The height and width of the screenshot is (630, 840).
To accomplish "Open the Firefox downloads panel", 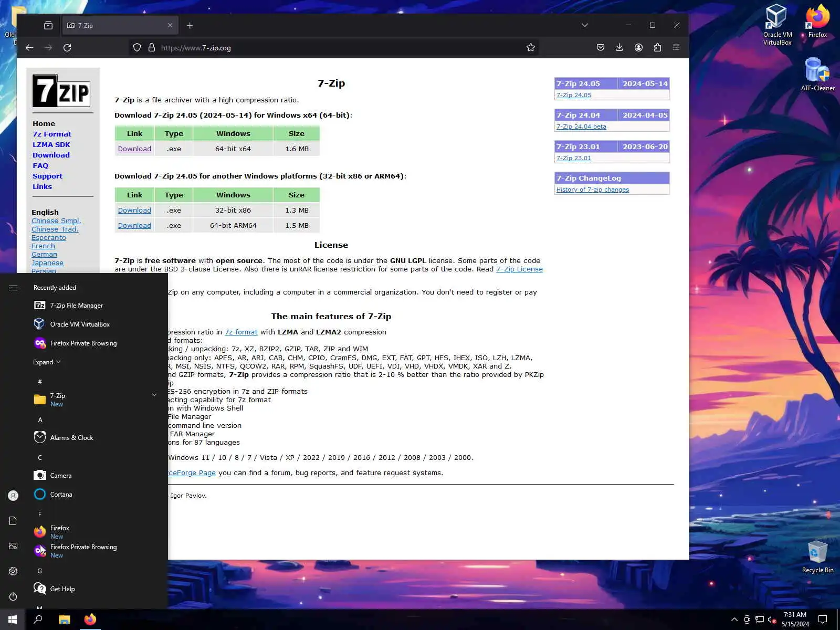I will (619, 48).
